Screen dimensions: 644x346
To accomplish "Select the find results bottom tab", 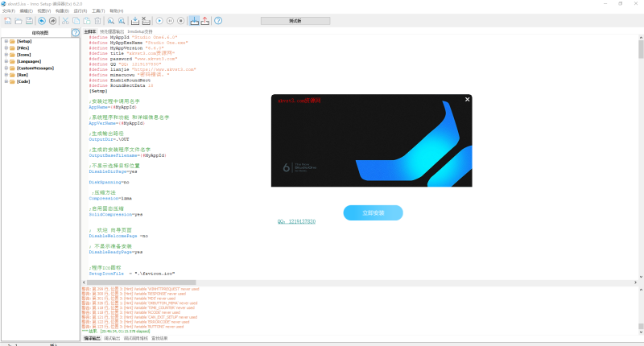I will point(159,339).
